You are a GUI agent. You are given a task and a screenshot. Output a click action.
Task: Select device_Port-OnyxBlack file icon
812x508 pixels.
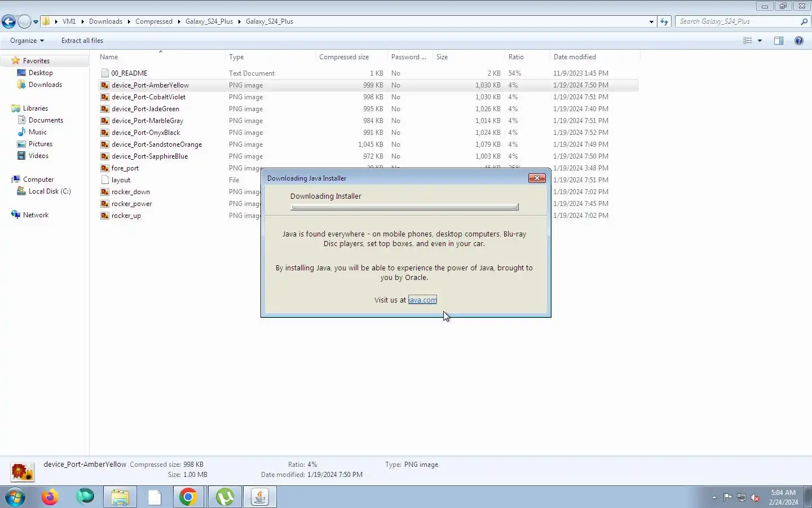click(104, 133)
